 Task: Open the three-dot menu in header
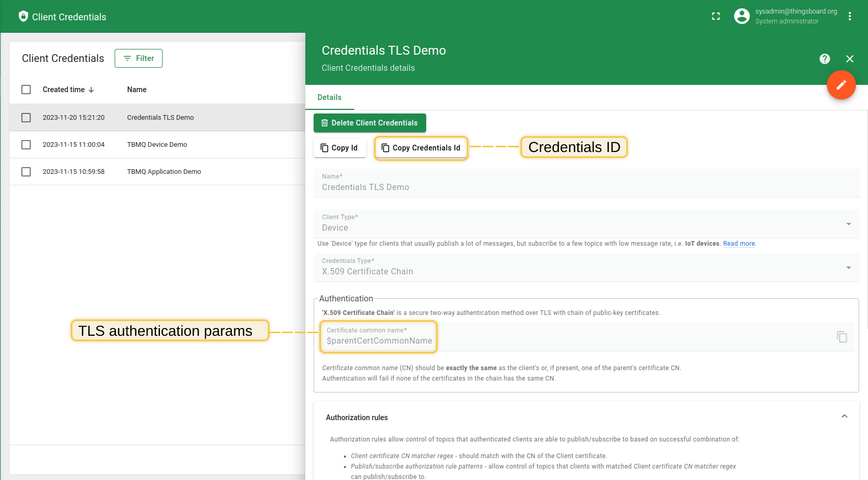click(x=850, y=16)
